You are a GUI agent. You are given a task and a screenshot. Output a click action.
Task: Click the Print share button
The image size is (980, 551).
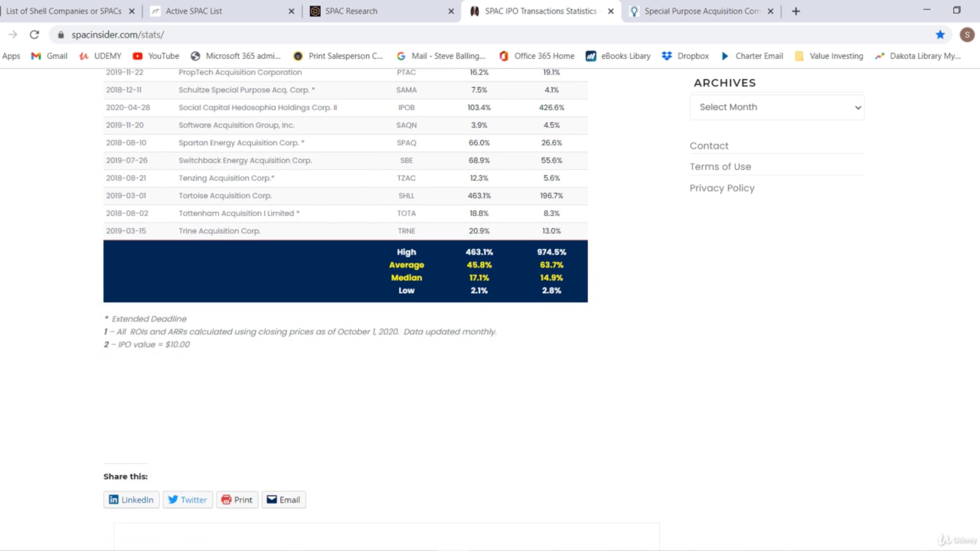(x=237, y=500)
